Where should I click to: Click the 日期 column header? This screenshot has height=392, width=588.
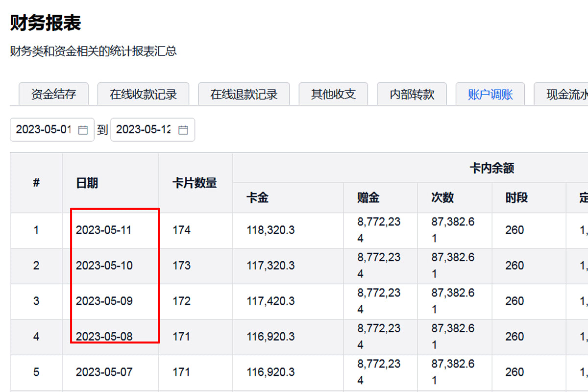point(87,183)
